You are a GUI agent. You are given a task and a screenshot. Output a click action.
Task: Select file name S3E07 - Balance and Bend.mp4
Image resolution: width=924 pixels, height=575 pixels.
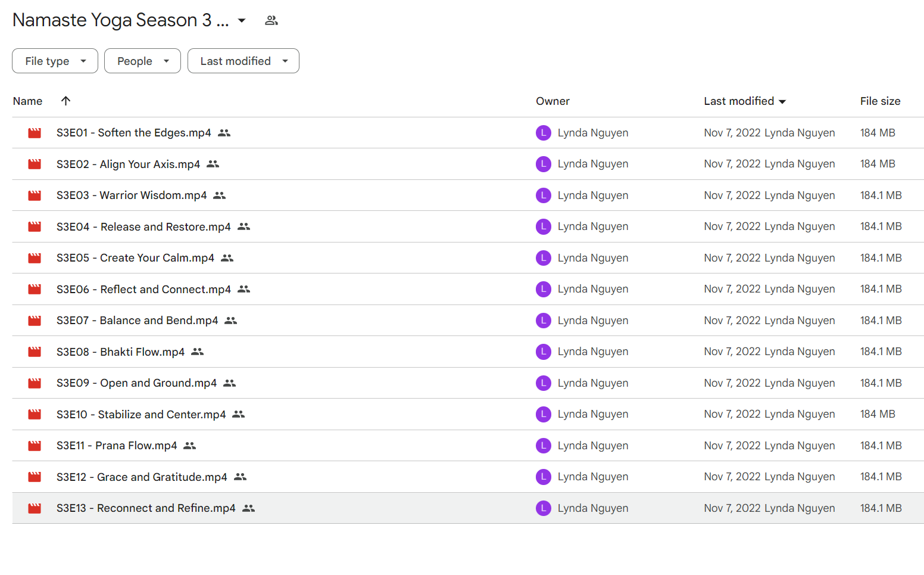coord(138,321)
